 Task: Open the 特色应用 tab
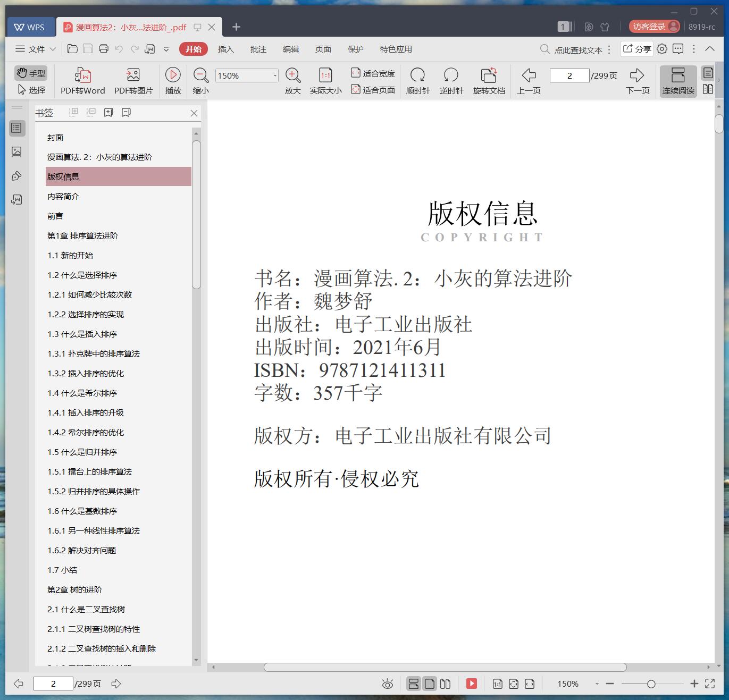[x=396, y=49]
